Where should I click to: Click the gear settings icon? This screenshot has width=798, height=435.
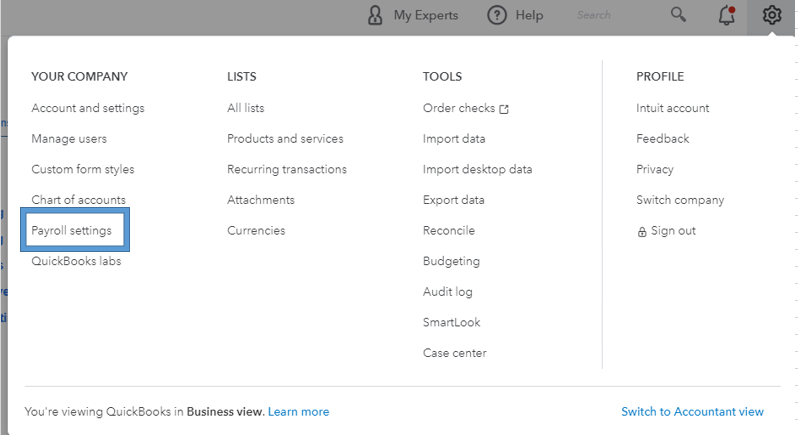[771, 15]
